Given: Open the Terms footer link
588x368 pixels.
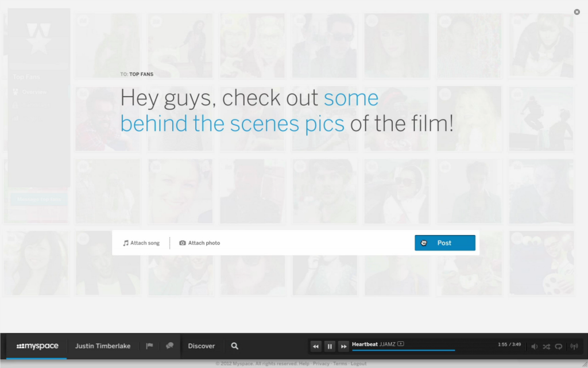Looking at the screenshot, I should (x=340, y=363).
